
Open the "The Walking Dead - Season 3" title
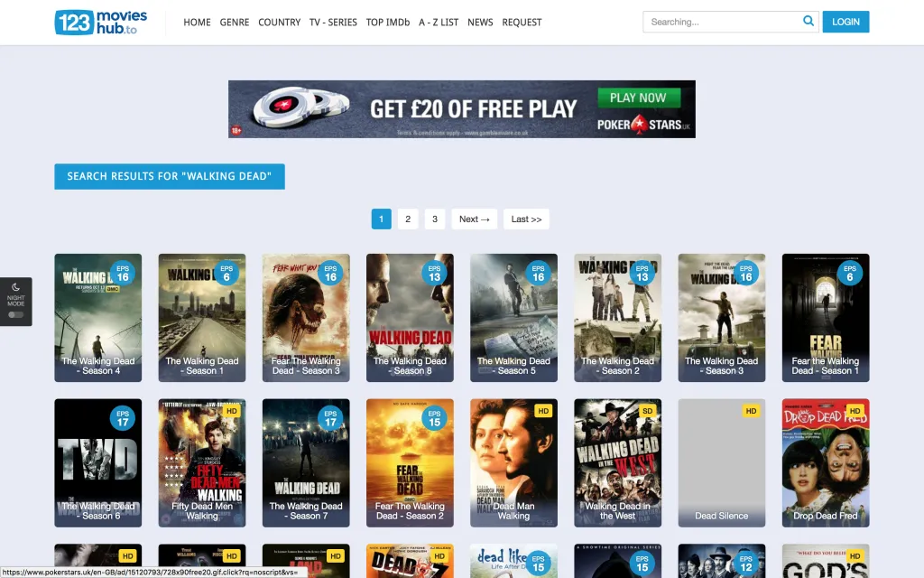click(722, 366)
